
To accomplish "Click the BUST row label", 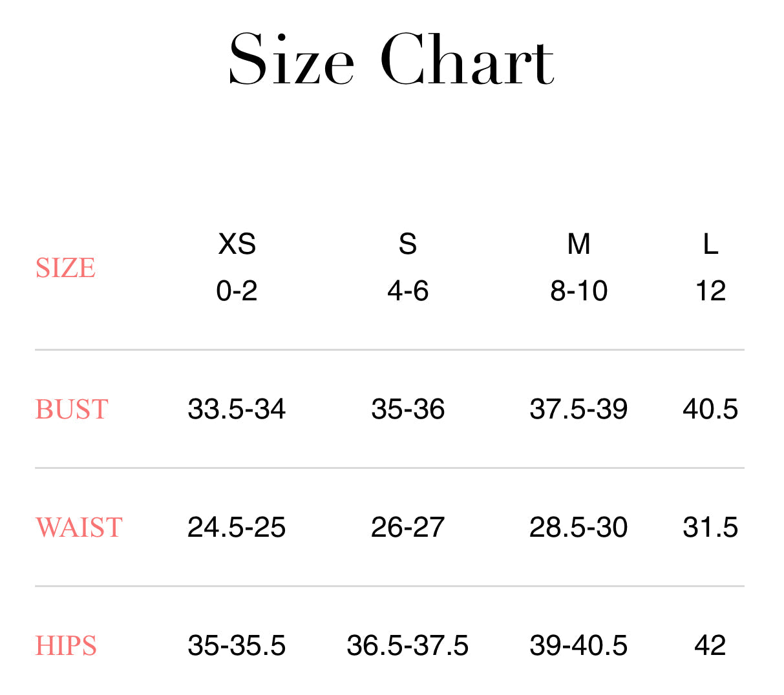I will [x=71, y=410].
